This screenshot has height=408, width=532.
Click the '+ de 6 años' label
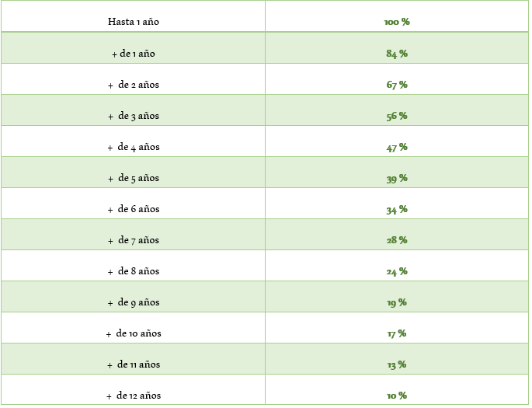(x=133, y=209)
